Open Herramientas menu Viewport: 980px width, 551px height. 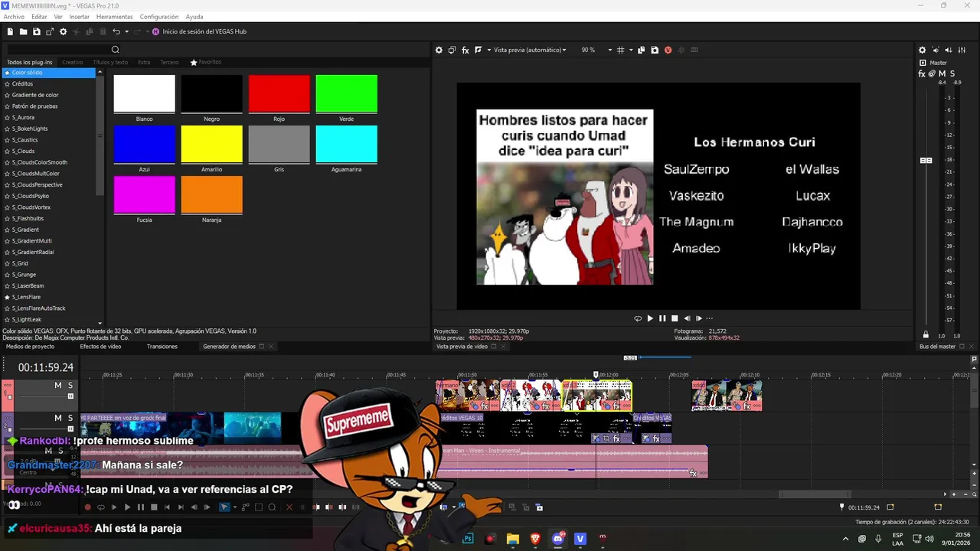point(114,16)
